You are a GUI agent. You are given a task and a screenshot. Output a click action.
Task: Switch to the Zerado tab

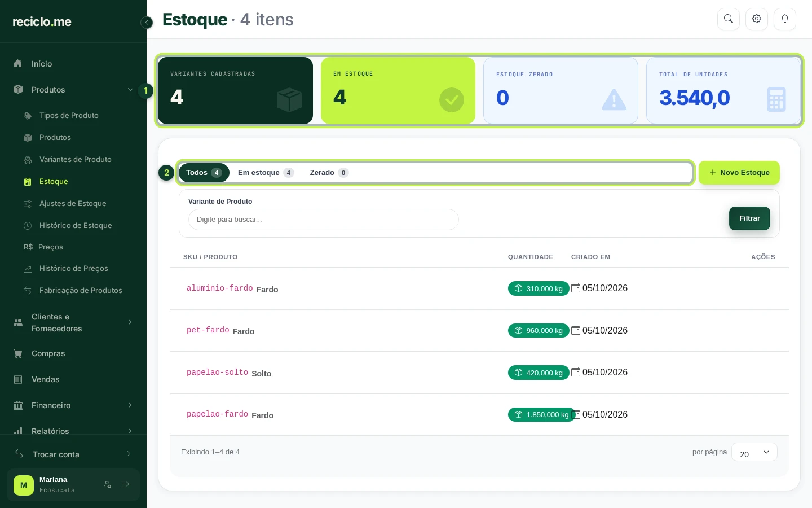(x=329, y=173)
